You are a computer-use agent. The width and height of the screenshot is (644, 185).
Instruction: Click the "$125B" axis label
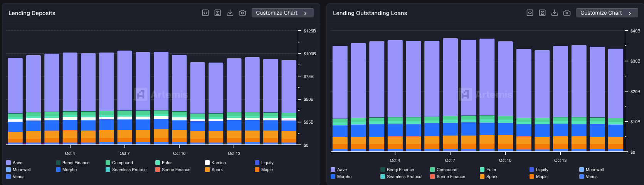310,31
